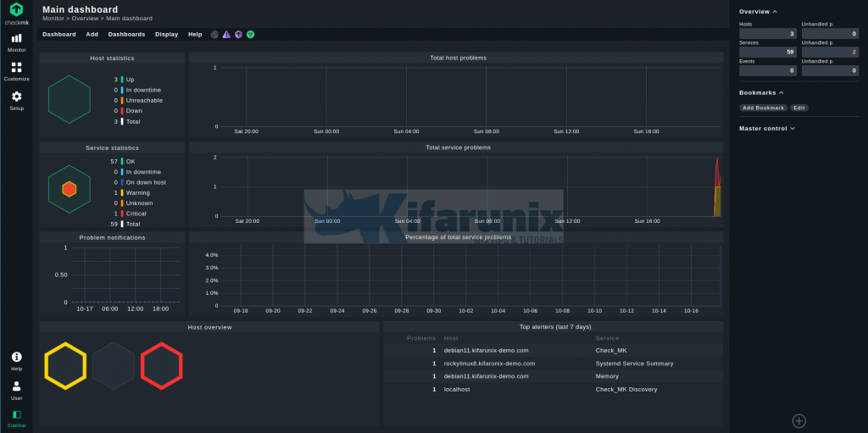The height and width of the screenshot is (433, 868).
Task: Click unhandled service problems count 2
Action: click(x=831, y=52)
